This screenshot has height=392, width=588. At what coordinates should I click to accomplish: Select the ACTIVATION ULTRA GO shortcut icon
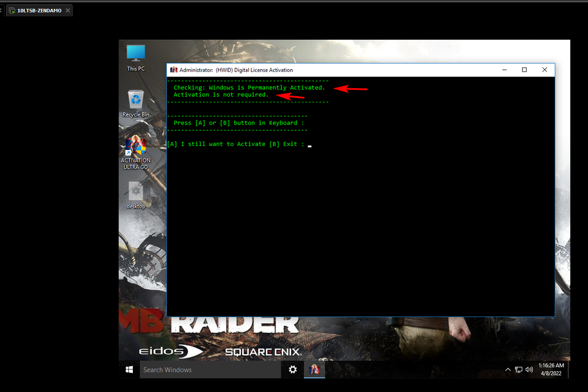[136, 152]
